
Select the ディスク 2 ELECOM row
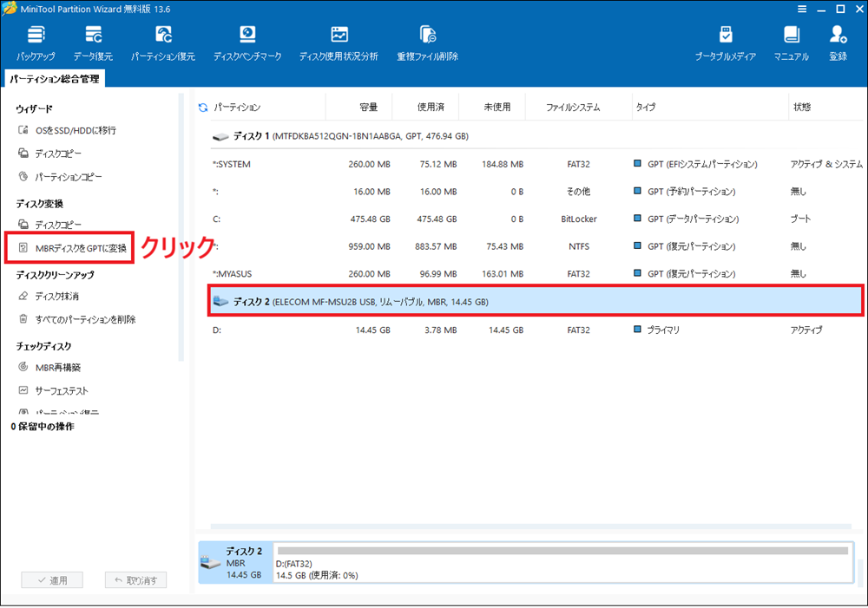point(536,302)
